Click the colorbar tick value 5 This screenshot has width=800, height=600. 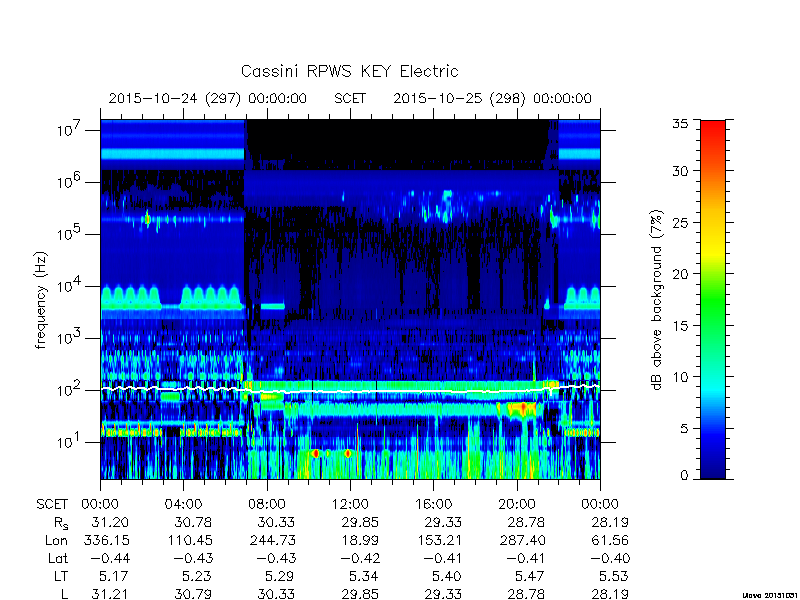coord(684,429)
